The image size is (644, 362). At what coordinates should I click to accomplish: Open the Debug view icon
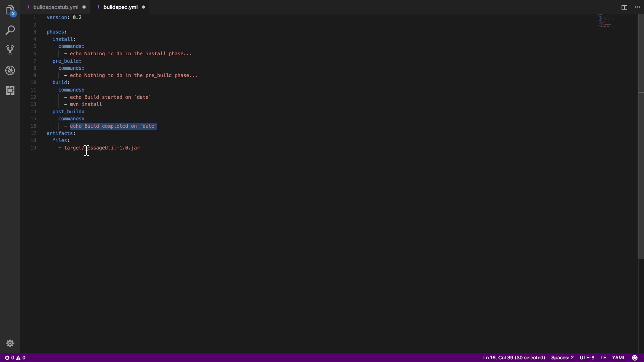10,70
